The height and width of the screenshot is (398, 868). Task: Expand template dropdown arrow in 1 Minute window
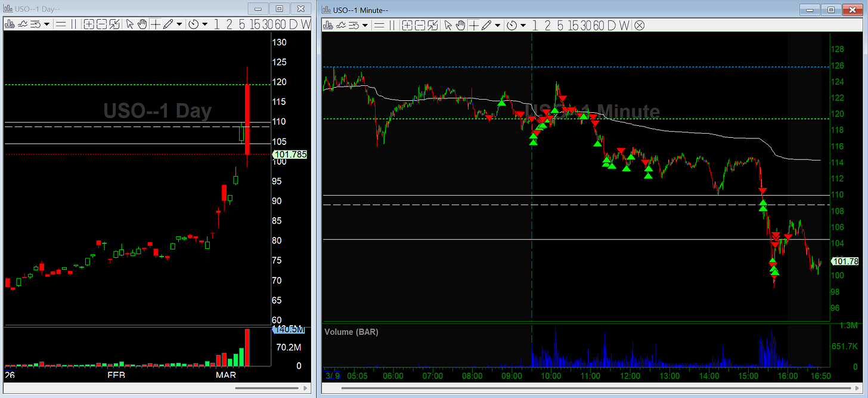(x=365, y=25)
